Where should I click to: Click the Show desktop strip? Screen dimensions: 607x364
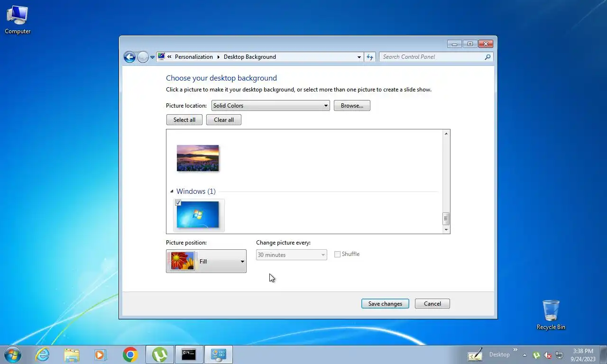(x=603, y=355)
